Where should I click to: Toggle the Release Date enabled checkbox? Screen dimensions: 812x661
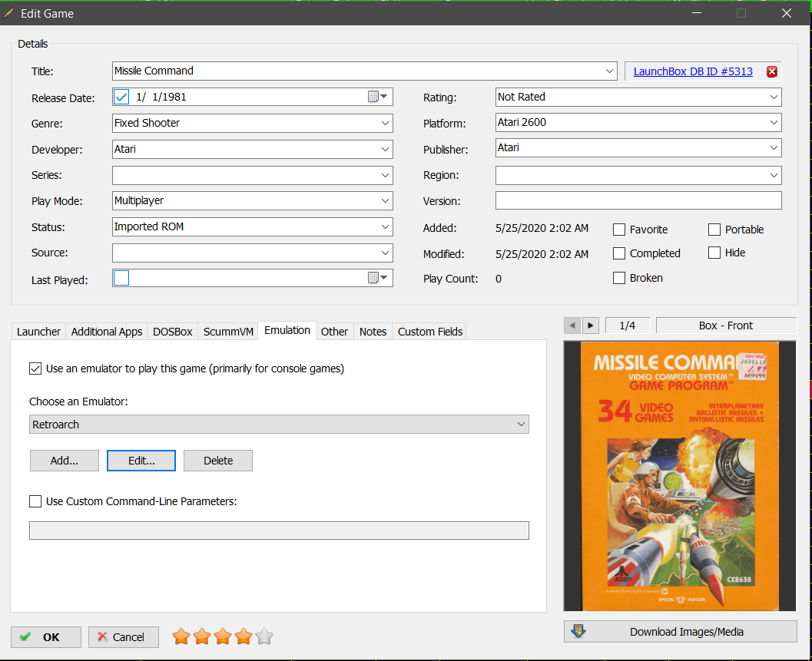[x=121, y=97]
